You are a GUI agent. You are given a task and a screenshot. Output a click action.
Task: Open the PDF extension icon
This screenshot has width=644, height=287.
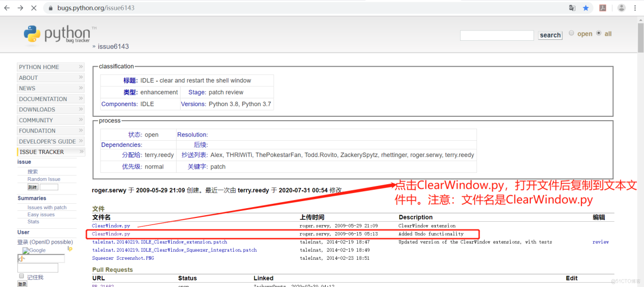click(603, 8)
